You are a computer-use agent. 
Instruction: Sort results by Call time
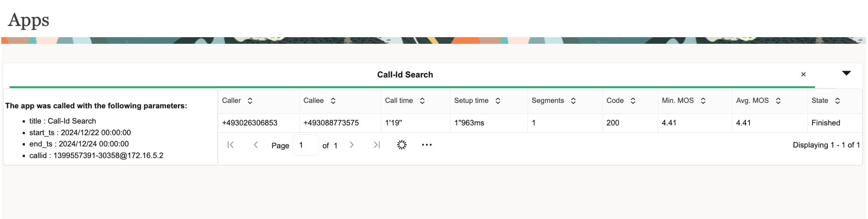(x=422, y=101)
